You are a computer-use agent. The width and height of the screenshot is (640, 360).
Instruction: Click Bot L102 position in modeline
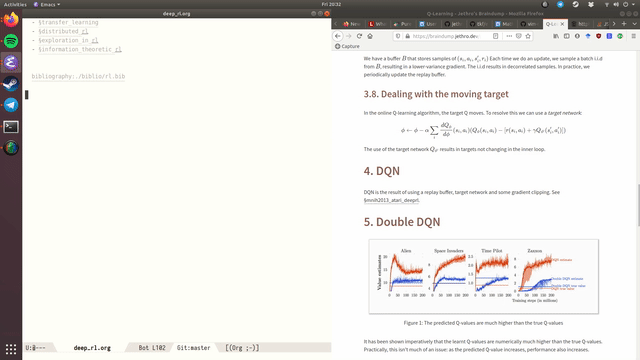(x=152, y=348)
